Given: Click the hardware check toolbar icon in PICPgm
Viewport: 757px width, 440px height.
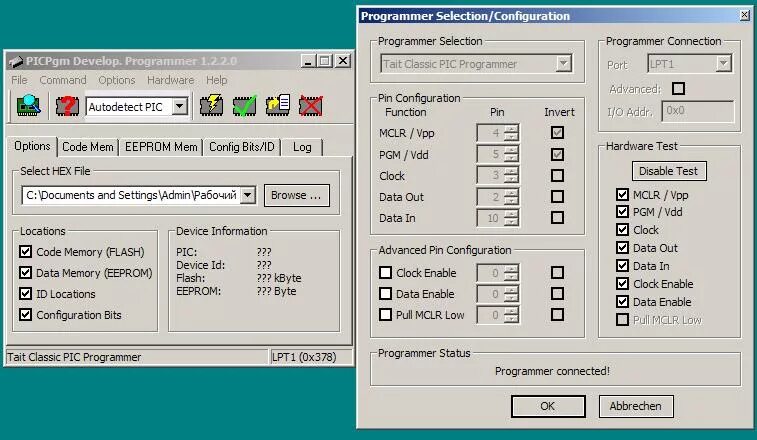Looking at the screenshot, I should point(28,105).
